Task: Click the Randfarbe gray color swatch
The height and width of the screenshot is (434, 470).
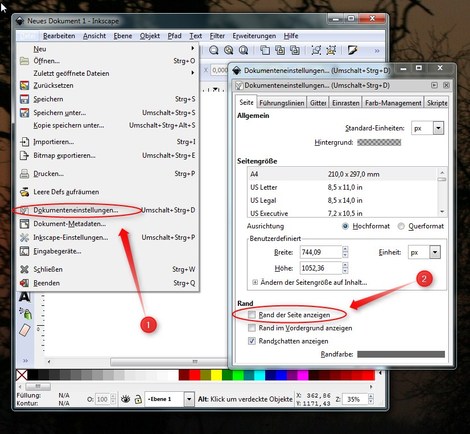Action: click(x=401, y=354)
